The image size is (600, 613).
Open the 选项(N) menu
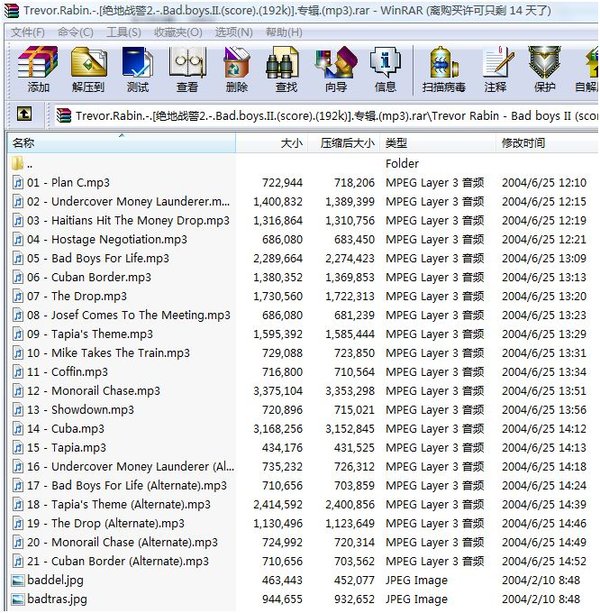234,32
